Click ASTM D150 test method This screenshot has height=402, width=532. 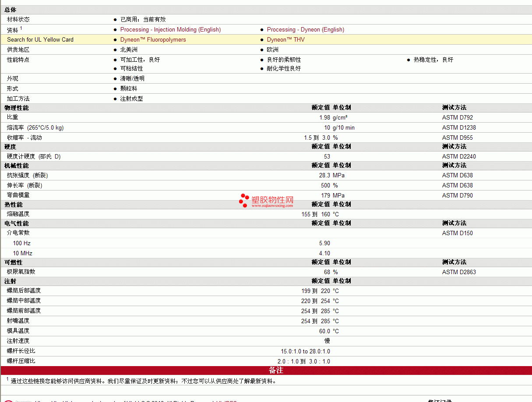point(458,233)
